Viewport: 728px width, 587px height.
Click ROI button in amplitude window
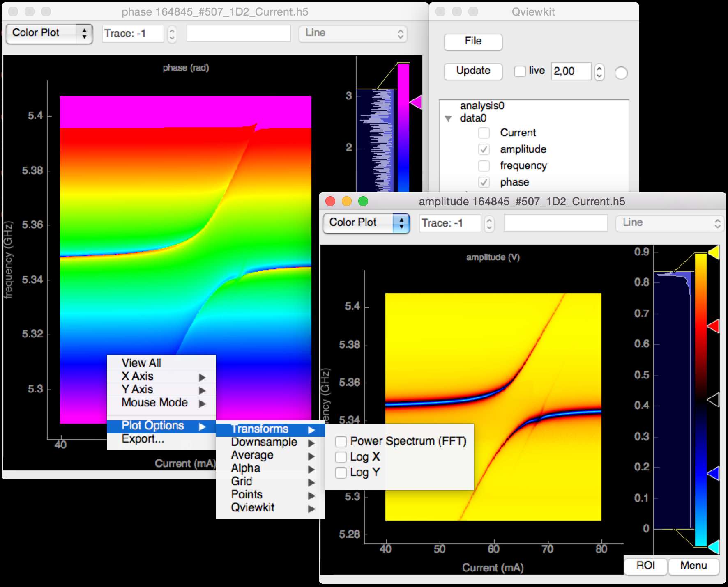pyautogui.click(x=645, y=566)
